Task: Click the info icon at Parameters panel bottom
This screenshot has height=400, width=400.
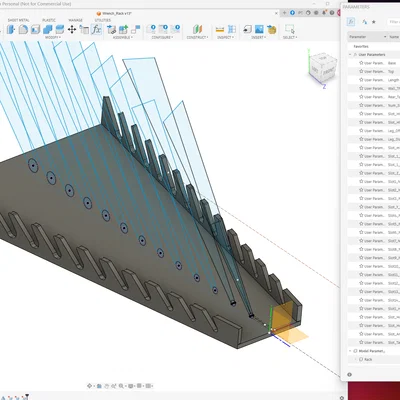Action: pos(349,375)
